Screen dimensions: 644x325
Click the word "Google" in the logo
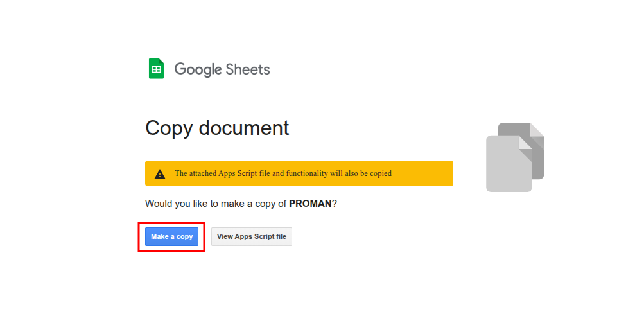[x=197, y=69]
